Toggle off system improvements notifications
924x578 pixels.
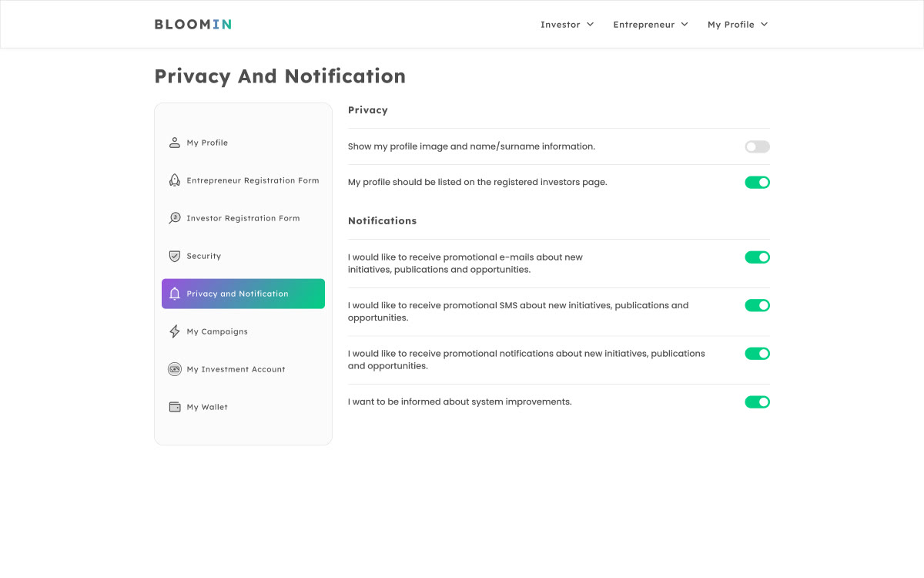point(757,402)
